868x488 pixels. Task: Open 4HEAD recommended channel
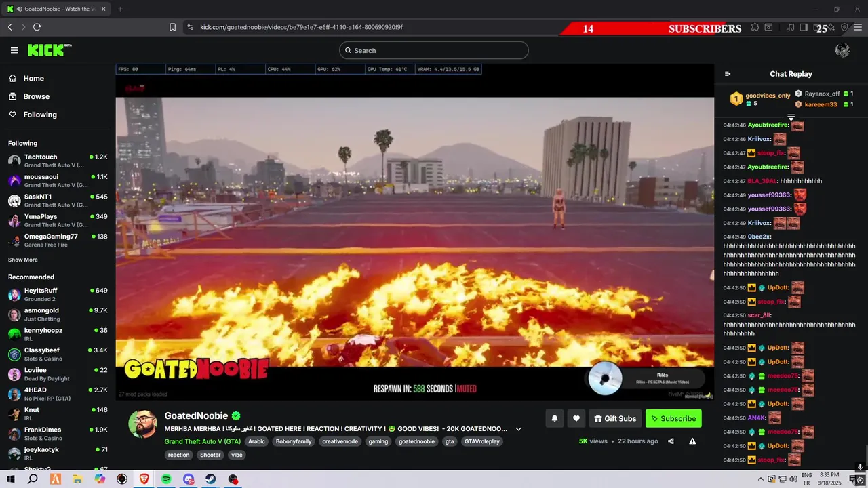58,394
